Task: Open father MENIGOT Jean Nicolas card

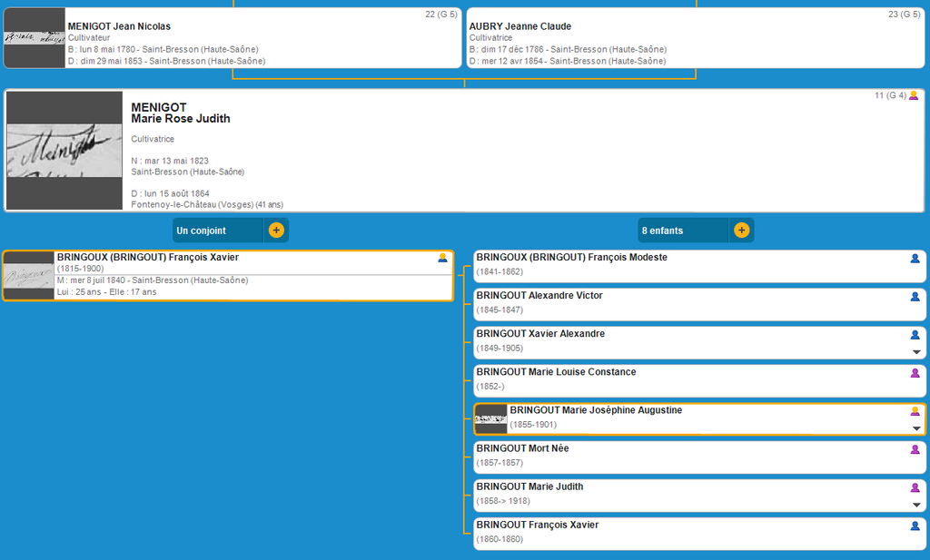Action: pyautogui.click(x=263, y=38)
